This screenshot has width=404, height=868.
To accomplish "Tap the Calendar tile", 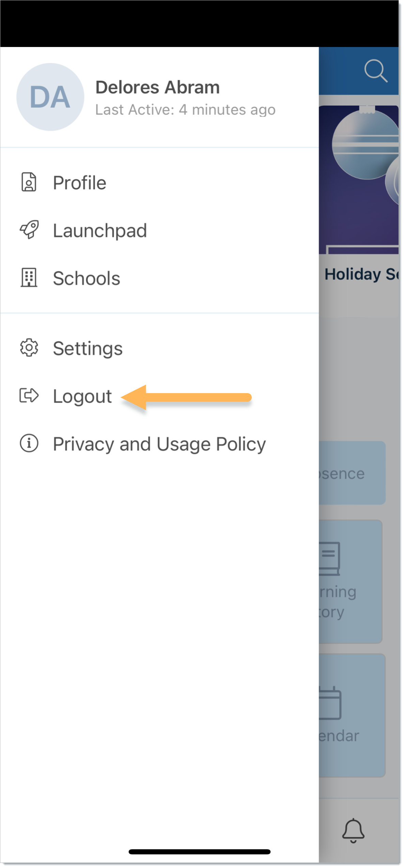I will tap(352, 715).
